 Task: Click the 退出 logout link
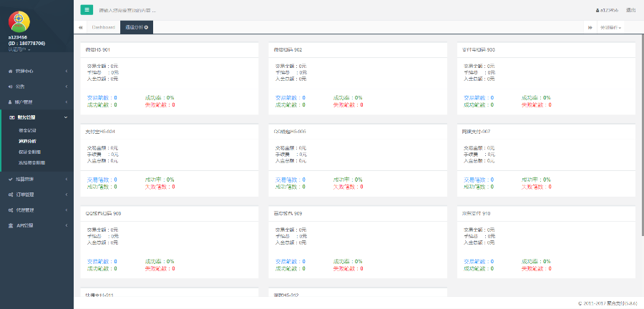coord(630,10)
